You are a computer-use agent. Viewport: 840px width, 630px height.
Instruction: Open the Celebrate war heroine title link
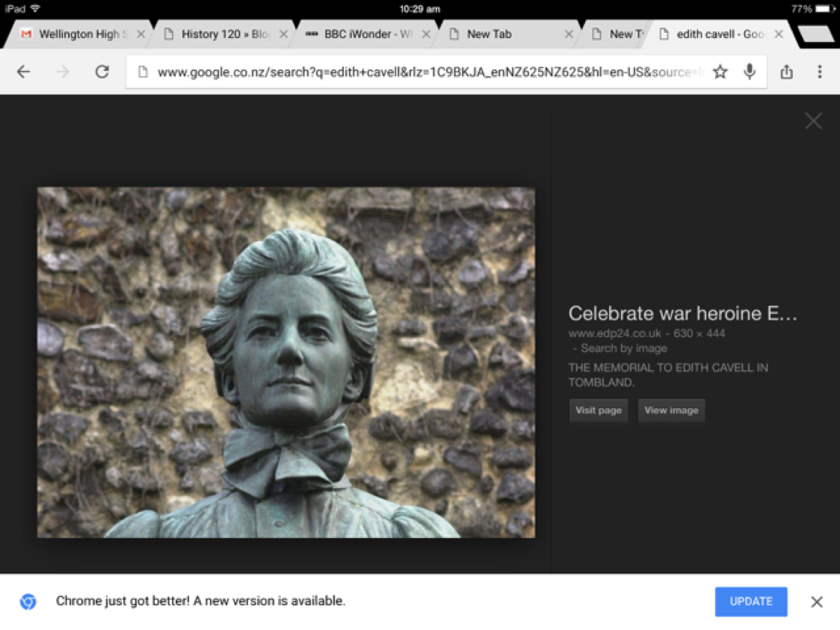682,313
